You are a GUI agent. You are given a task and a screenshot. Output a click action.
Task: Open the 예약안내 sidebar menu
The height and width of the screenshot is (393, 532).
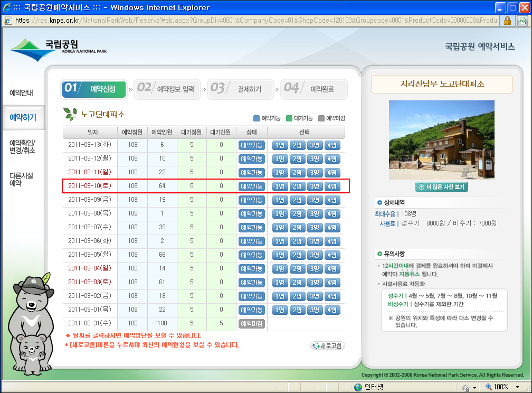[22, 93]
